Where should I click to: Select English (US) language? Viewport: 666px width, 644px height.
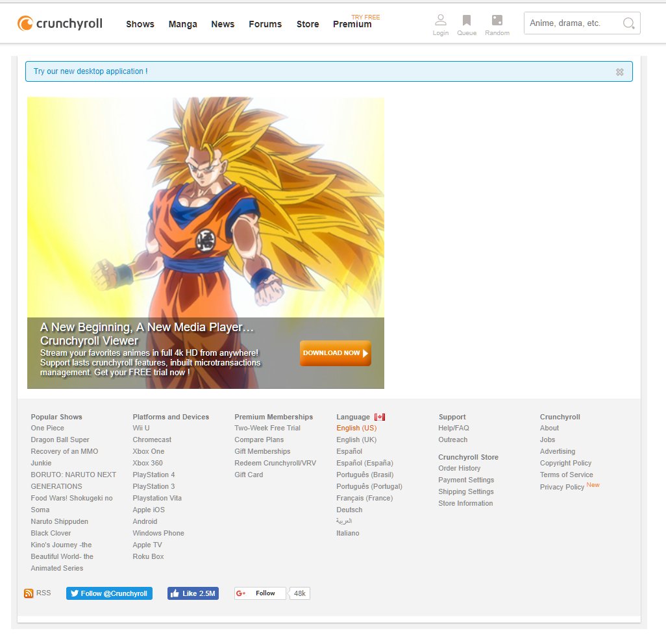356,428
